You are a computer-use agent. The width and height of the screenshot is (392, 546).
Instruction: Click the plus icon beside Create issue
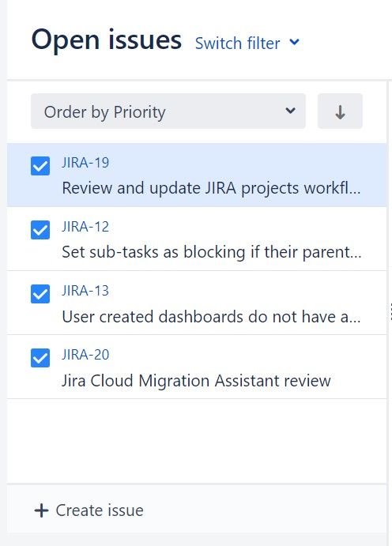pos(41,510)
